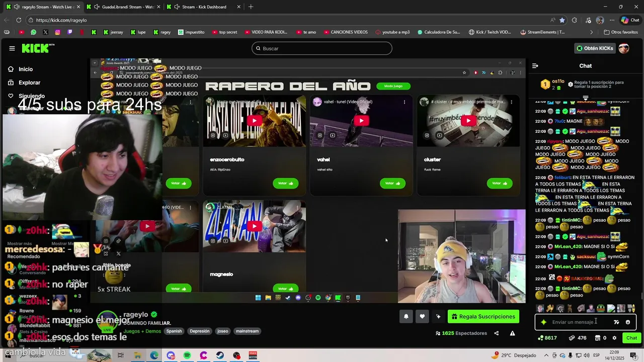Open the YouTube bookmark icon
Image resolution: width=644 pixels, height=362 pixels.
[x=21, y=32]
